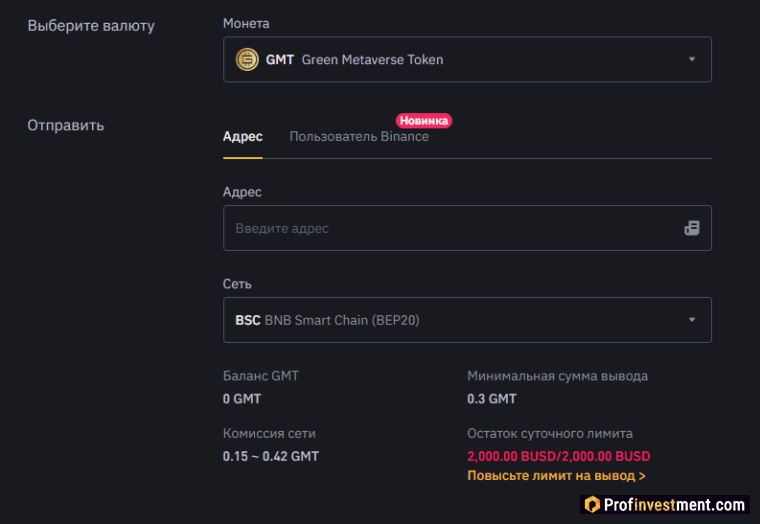
Task: Select the 0.15 ~ 0.42 GMT fee value
Action: pos(271,456)
